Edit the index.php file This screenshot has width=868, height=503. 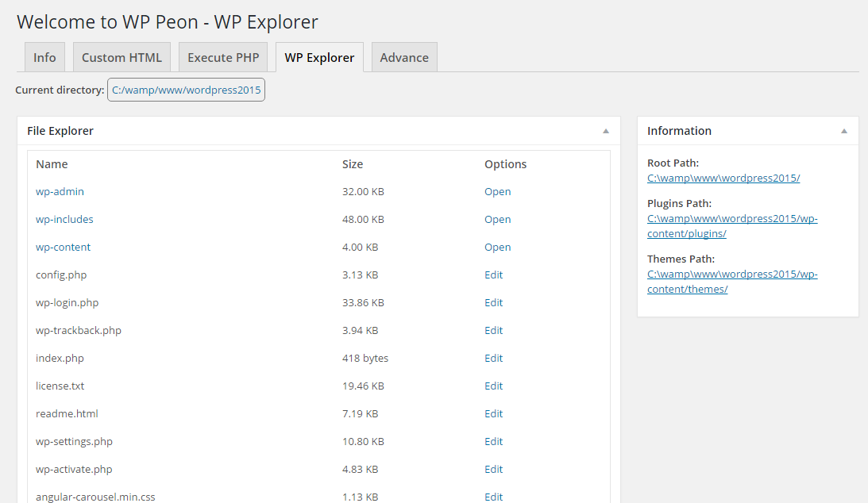[493, 358]
